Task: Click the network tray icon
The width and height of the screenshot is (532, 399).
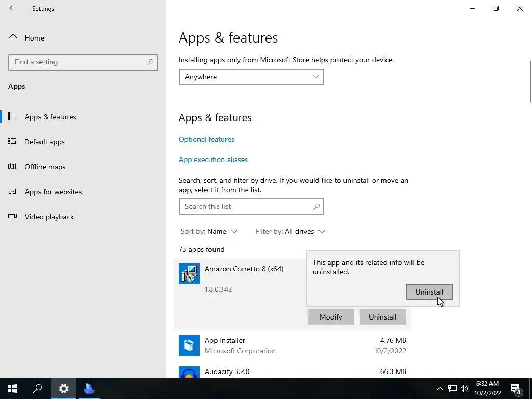Action: pos(453,389)
